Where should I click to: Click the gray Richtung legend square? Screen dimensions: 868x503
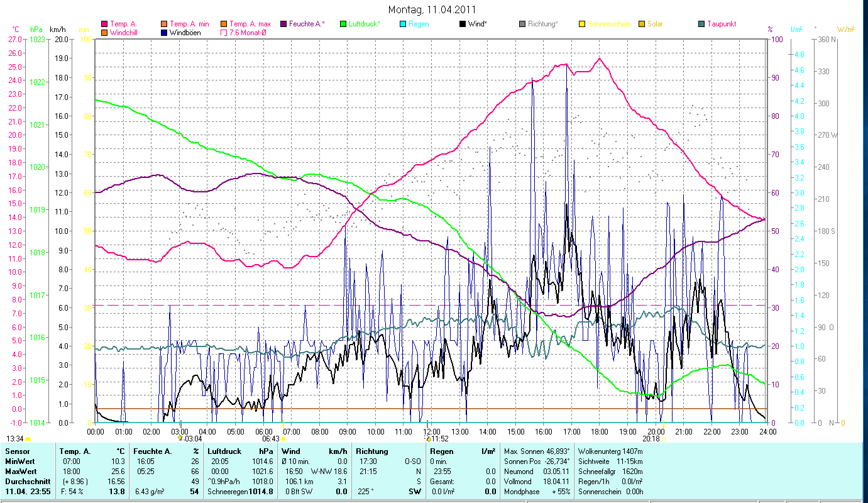click(x=522, y=24)
